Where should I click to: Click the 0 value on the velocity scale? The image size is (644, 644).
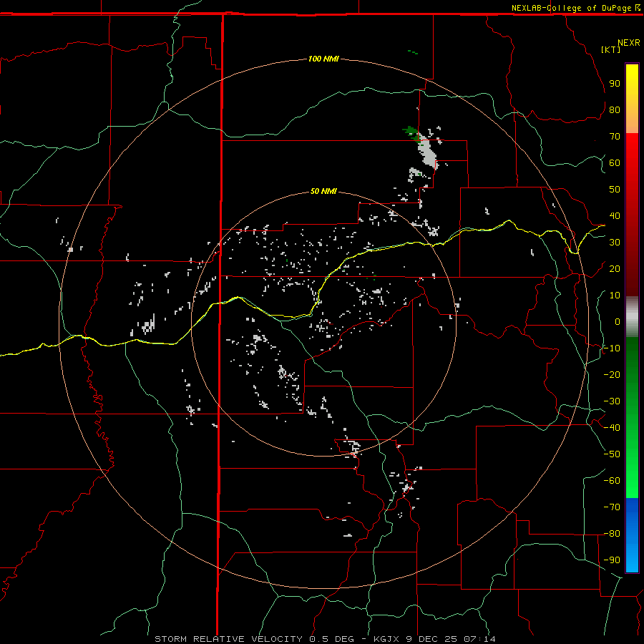(x=618, y=321)
